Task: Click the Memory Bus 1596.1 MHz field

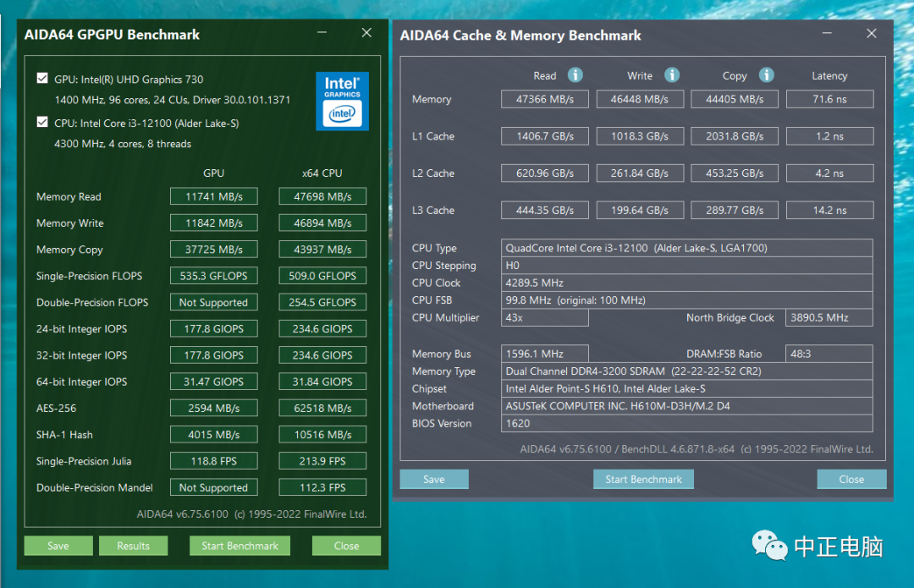Action: pos(544,354)
